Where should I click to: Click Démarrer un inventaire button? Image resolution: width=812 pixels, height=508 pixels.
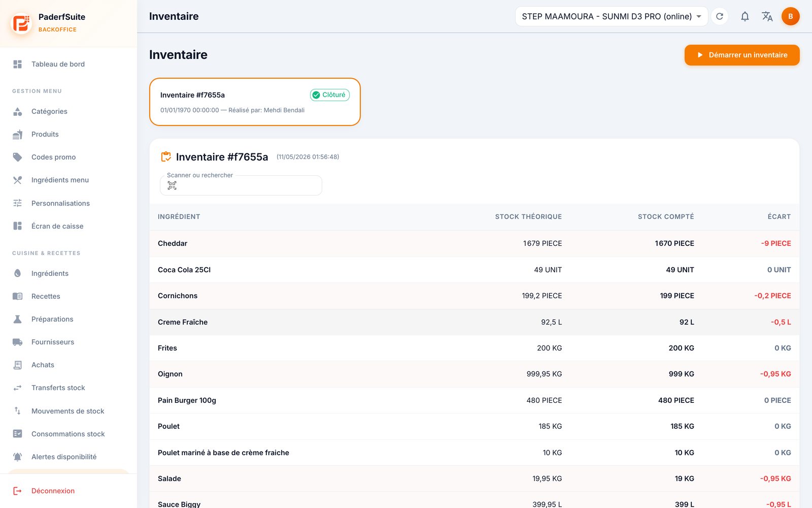pyautogui.click(x=742, y=55)
